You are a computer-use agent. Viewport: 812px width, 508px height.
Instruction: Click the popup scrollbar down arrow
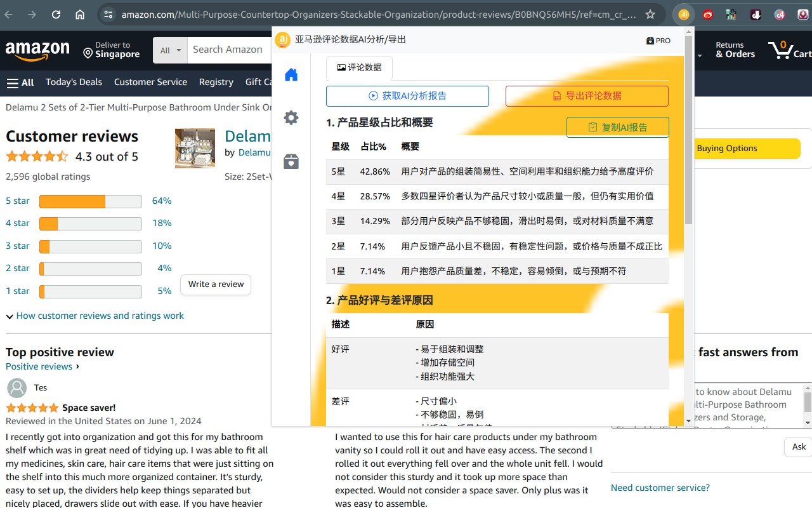[689, 421]
